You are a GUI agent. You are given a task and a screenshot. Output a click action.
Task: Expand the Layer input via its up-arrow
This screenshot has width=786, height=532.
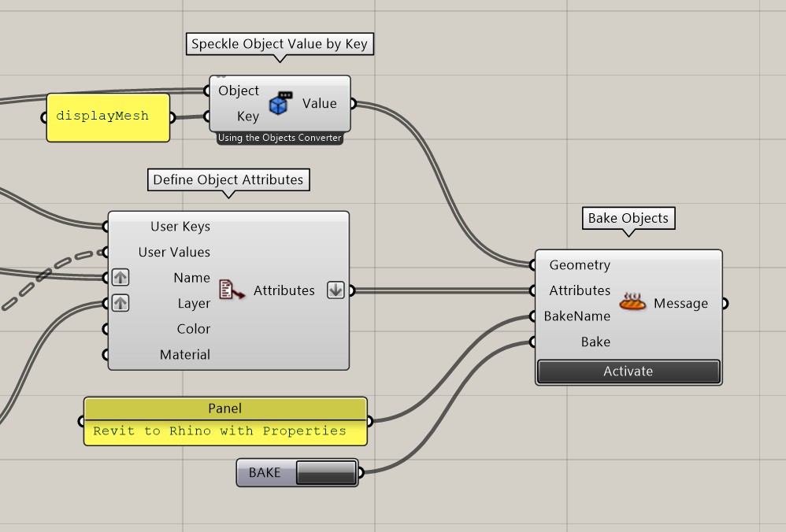[x=120, y=303]
